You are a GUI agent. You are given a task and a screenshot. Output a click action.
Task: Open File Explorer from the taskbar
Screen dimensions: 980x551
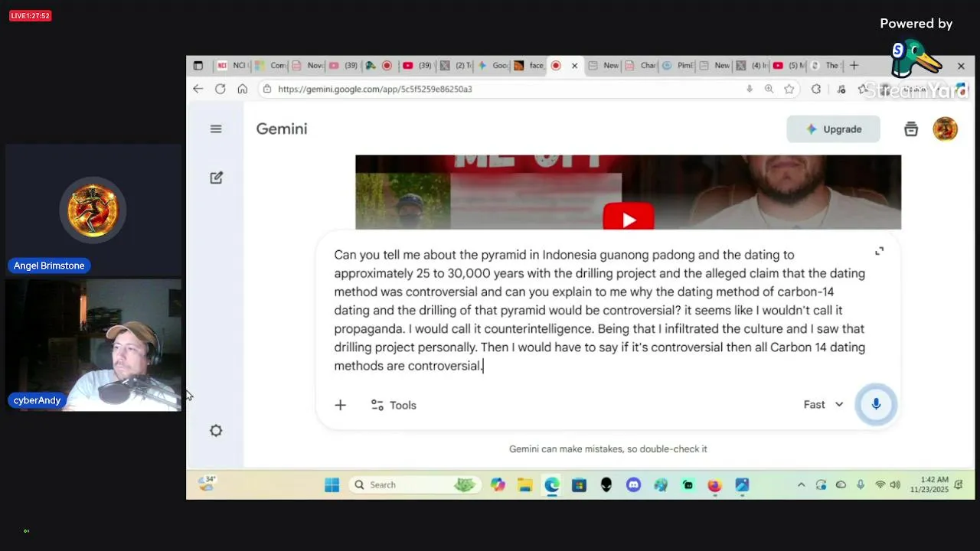tap(524, 484)
